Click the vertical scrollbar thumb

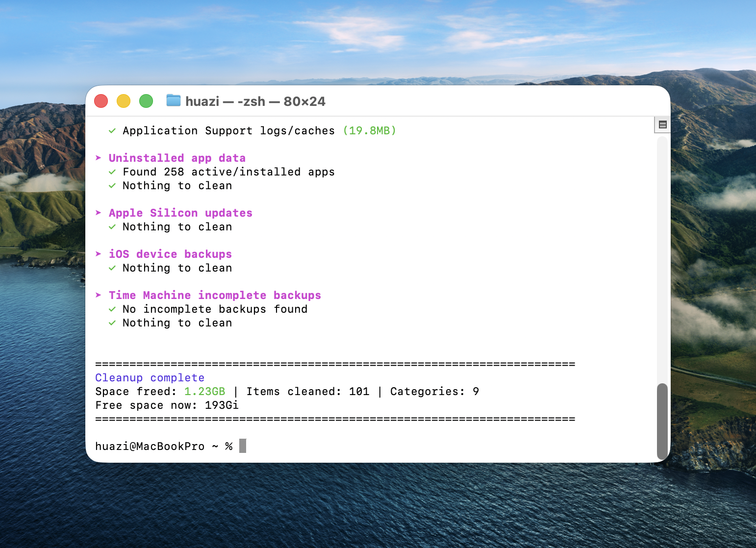pos(662,421)
